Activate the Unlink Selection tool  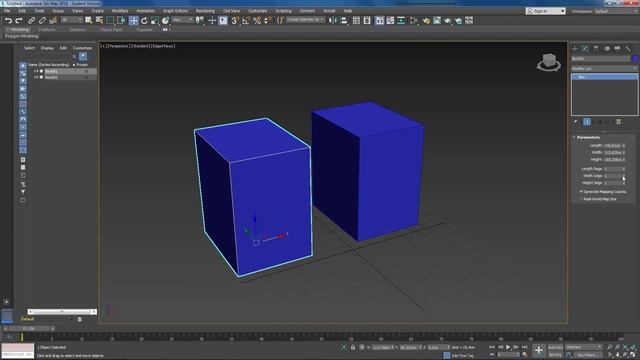42,20
